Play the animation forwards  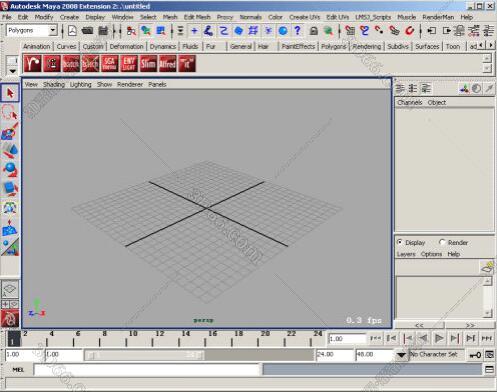pos(439,339)
